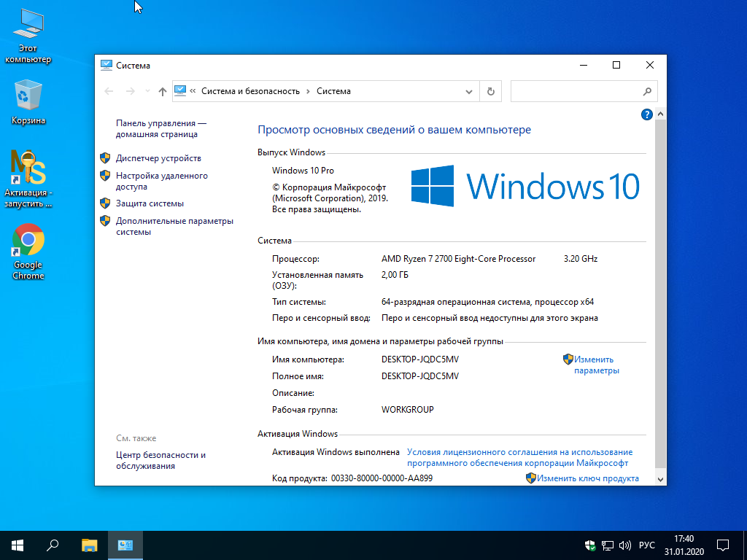Click the Windows 10 Pro edition text

click(303, 171)
